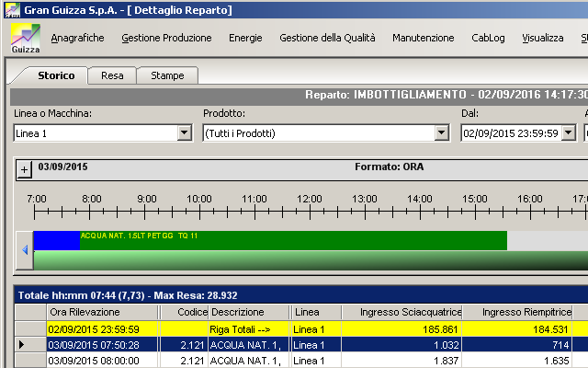Open the Visualizza menu
Screen dimensions: 588x368
[x=542, y=39]
